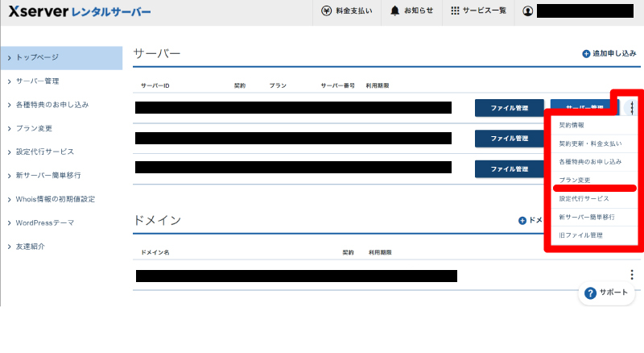The image size is (644, 353).
Task: Click first server's ファイル管理 button
Action: coord(509,107)
